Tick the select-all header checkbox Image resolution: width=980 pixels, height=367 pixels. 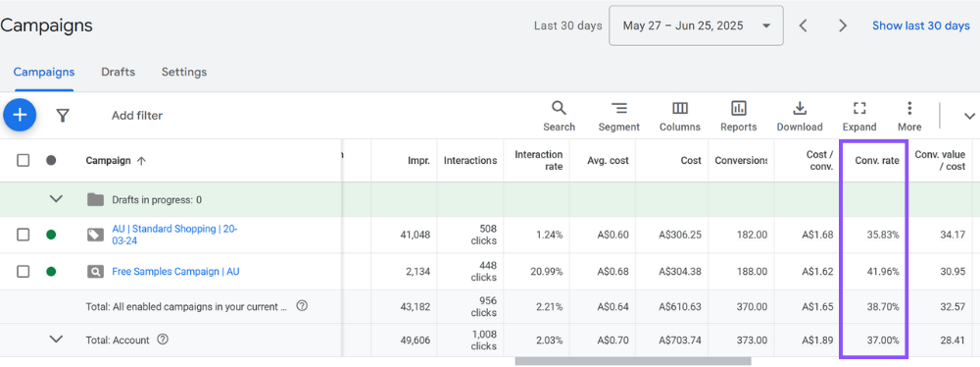click(24, 160)
